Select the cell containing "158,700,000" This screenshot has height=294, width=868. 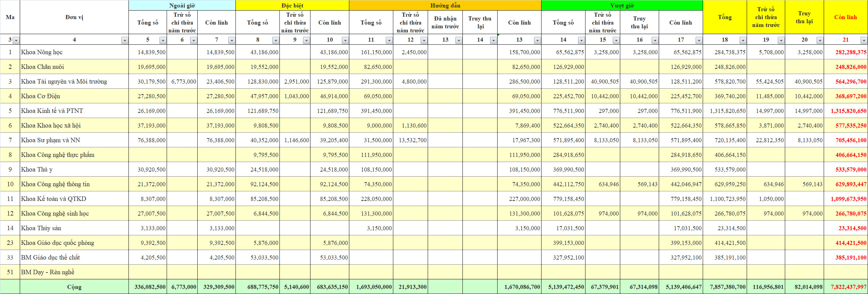pyautogui.click(x=519, y=52)
